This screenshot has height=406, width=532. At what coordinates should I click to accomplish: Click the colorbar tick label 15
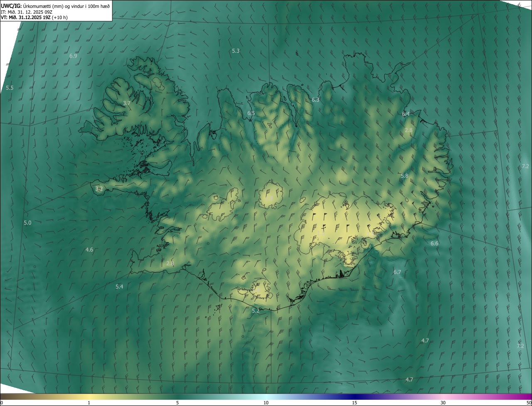(355, 403)
